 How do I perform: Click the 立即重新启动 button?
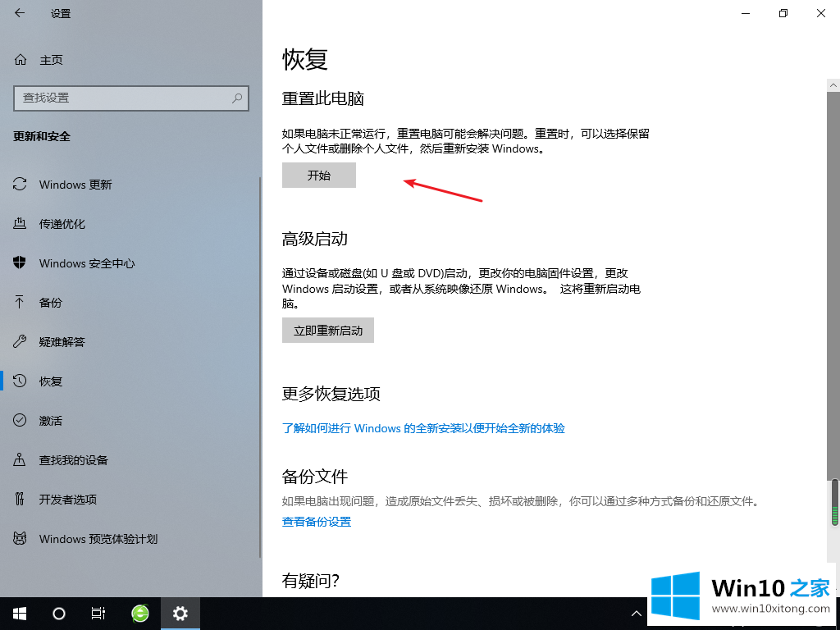328,331
